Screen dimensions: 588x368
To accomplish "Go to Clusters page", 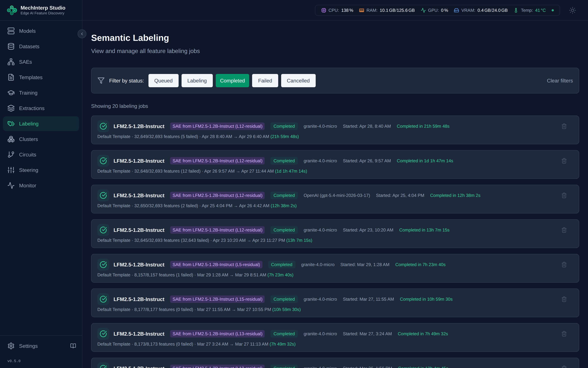I will tap(41, 139).
